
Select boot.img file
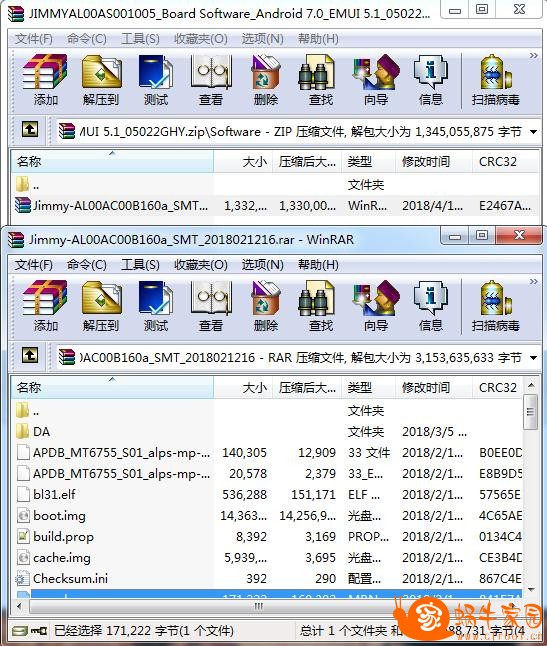coord(267,515)
